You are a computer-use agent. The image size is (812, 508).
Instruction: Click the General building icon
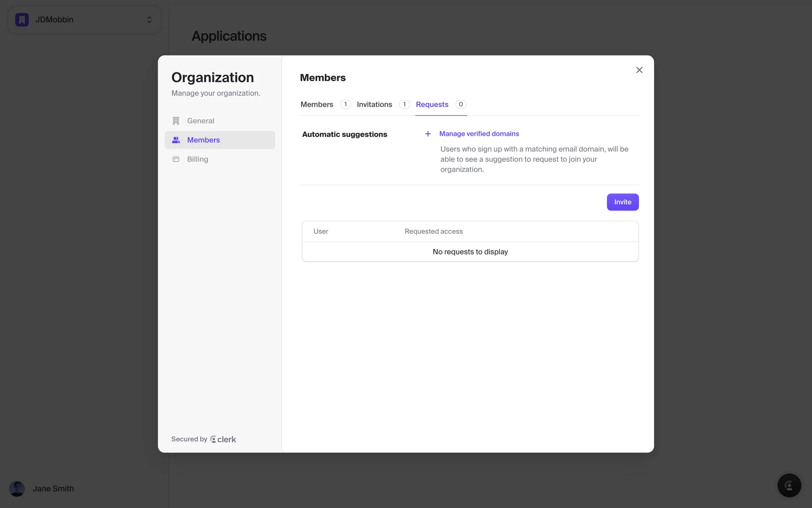[x=176, y=121]
